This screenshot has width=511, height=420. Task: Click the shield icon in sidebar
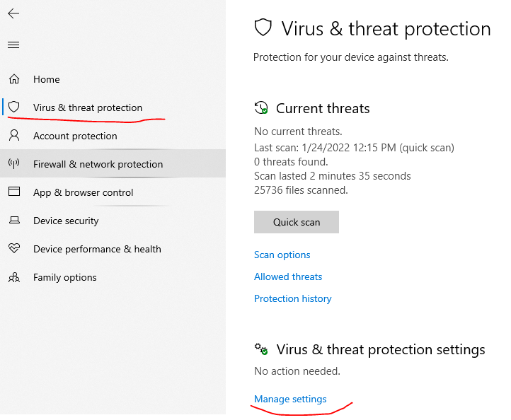tap(14, 107)
